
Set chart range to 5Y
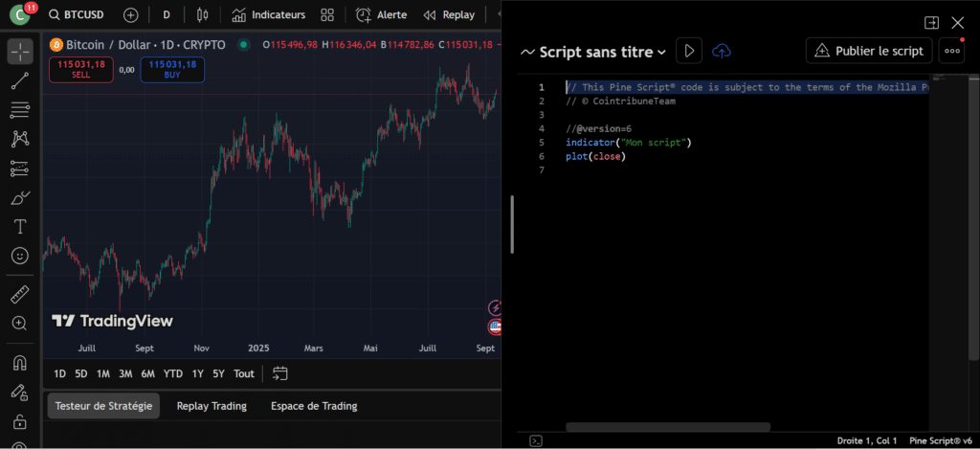coord(218,373)
